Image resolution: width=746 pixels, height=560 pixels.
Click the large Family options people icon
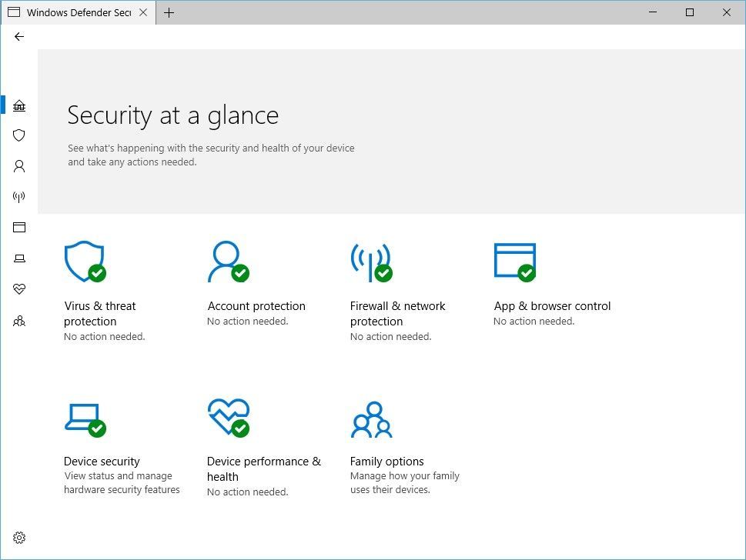372,420
